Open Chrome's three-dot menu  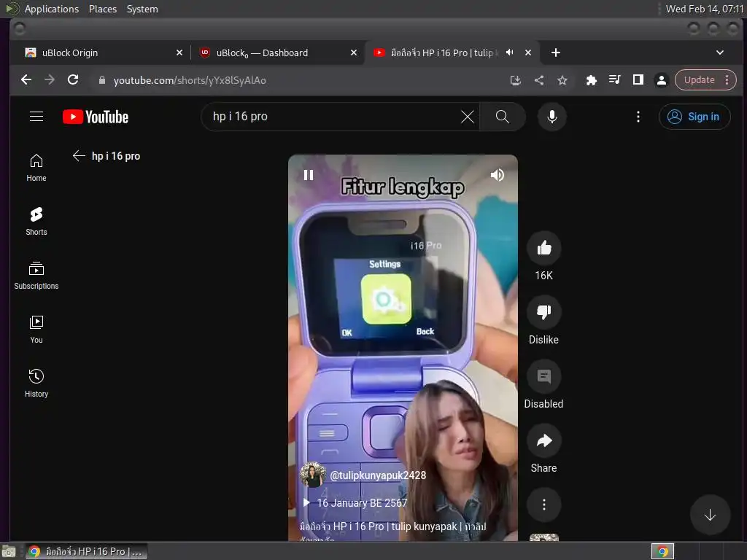(x=727, y=80)
